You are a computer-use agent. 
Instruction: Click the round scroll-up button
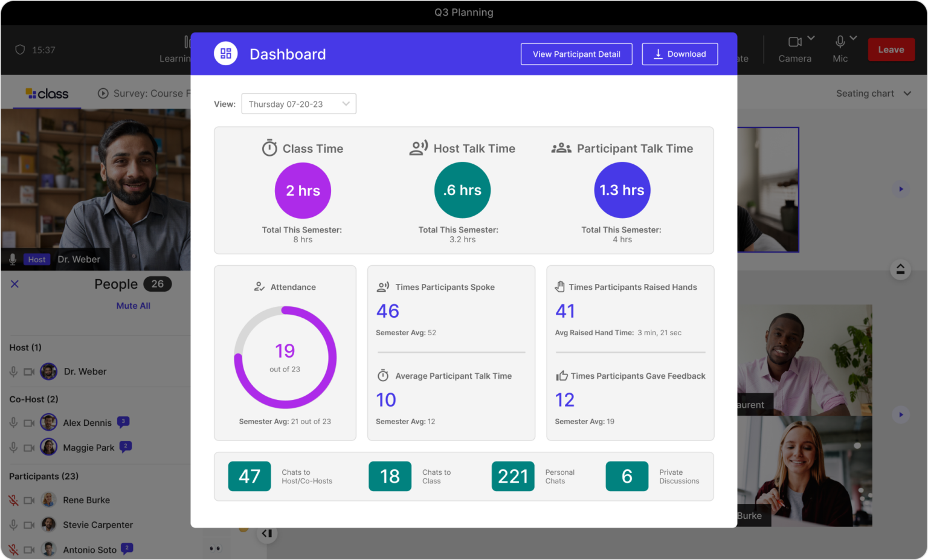point(900,269)
